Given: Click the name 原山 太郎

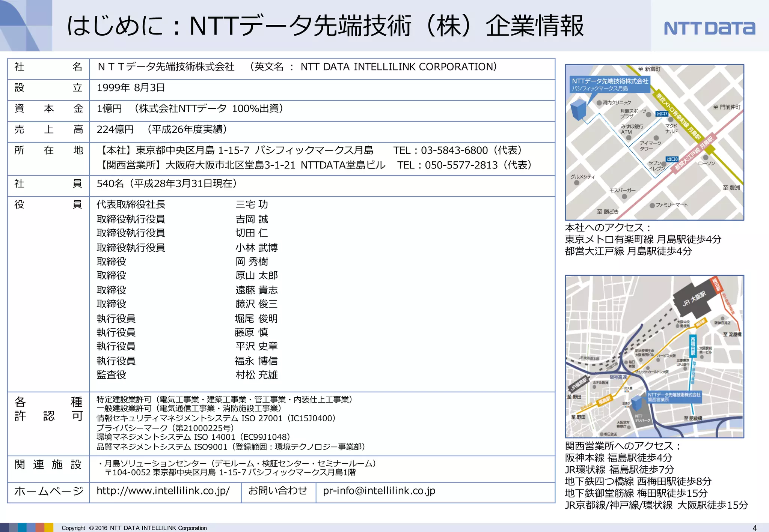Looking at the screenshot, I should click(x=256, y=275).
